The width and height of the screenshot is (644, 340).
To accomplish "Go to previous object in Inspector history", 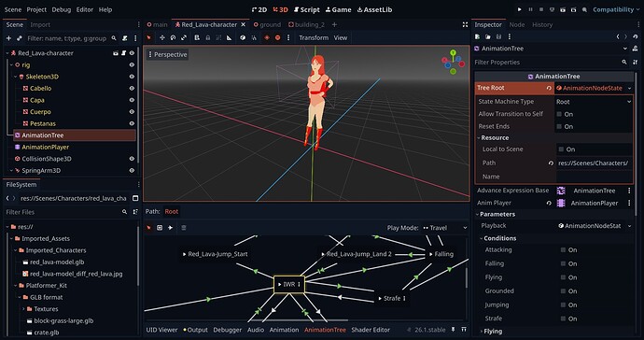I will click(x=618, y=36).
